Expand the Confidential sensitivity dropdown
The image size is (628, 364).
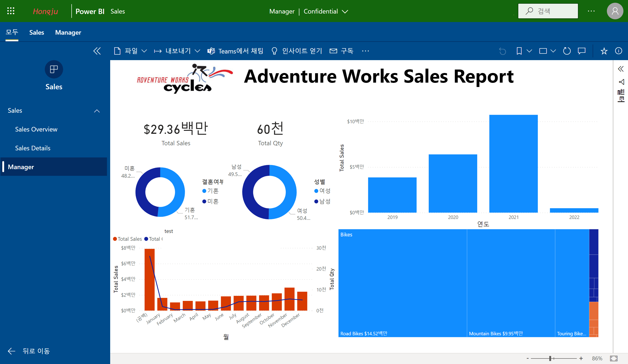[345, 11]
